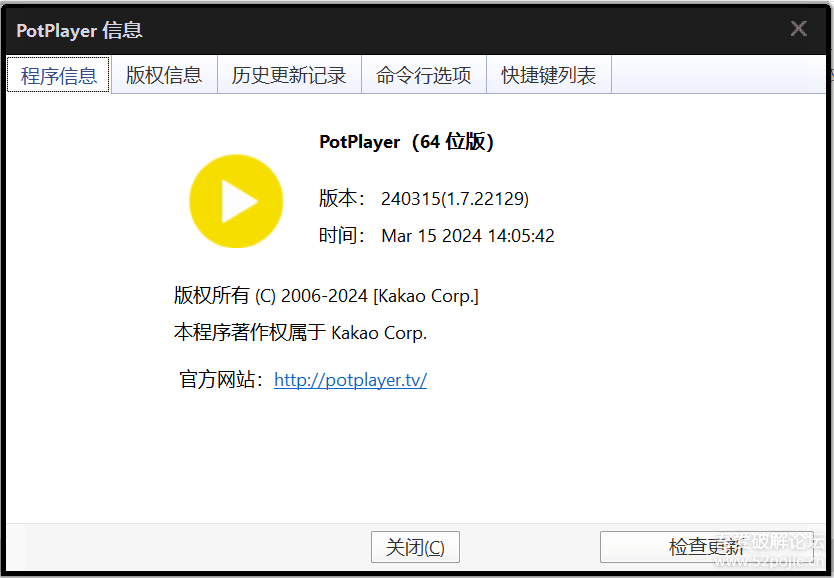Open the 版权信息 tab
This screenshot has height=578, width=834.
tap(164, 75)
